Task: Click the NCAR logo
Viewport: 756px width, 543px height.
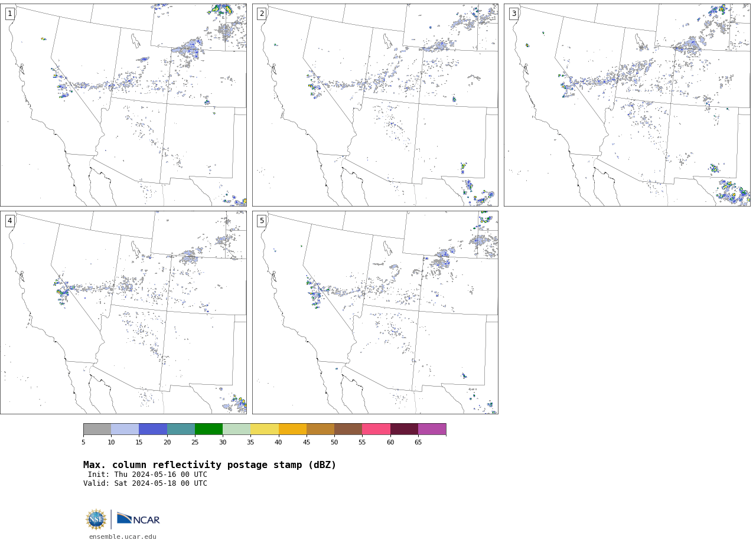Action: click(x=138, y=519)
